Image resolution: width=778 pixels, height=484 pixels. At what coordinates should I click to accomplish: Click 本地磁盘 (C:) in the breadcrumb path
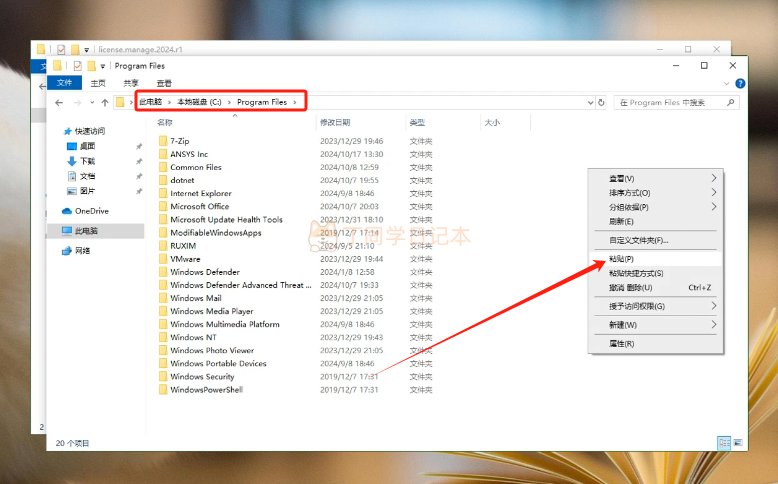[198, 102]
